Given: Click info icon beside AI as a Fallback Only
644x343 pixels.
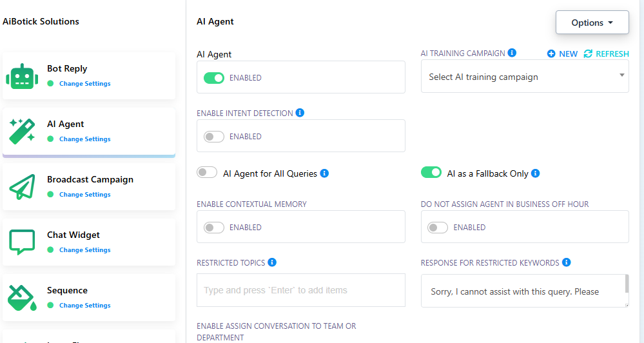Looking at the screenshot, I should (536, 173).
